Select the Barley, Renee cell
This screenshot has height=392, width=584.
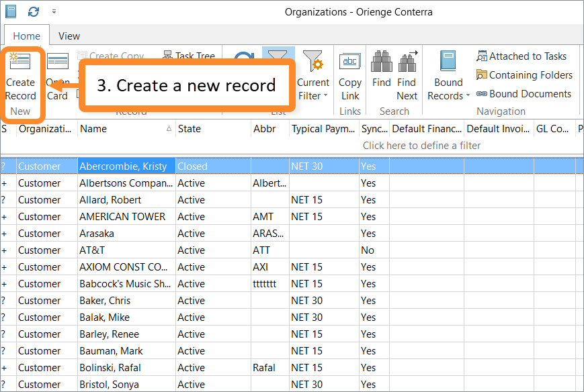(x=126, y=334)
